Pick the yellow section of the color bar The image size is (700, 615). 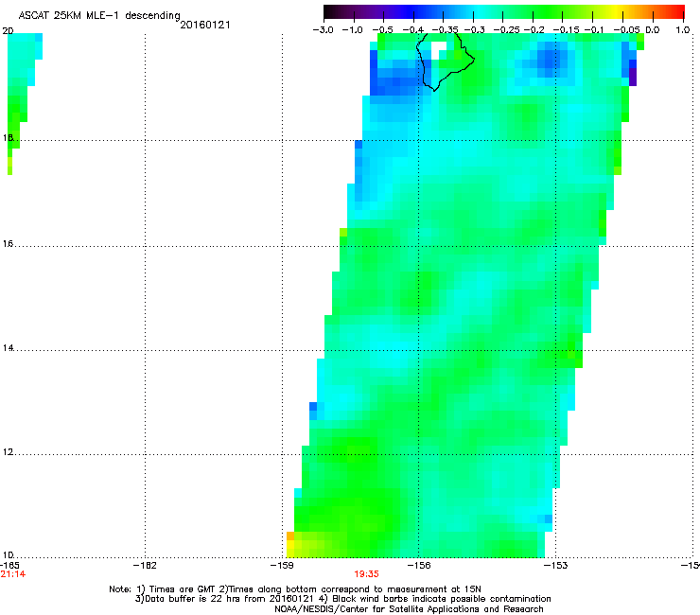pyautogui.click(x=618, y=11)
